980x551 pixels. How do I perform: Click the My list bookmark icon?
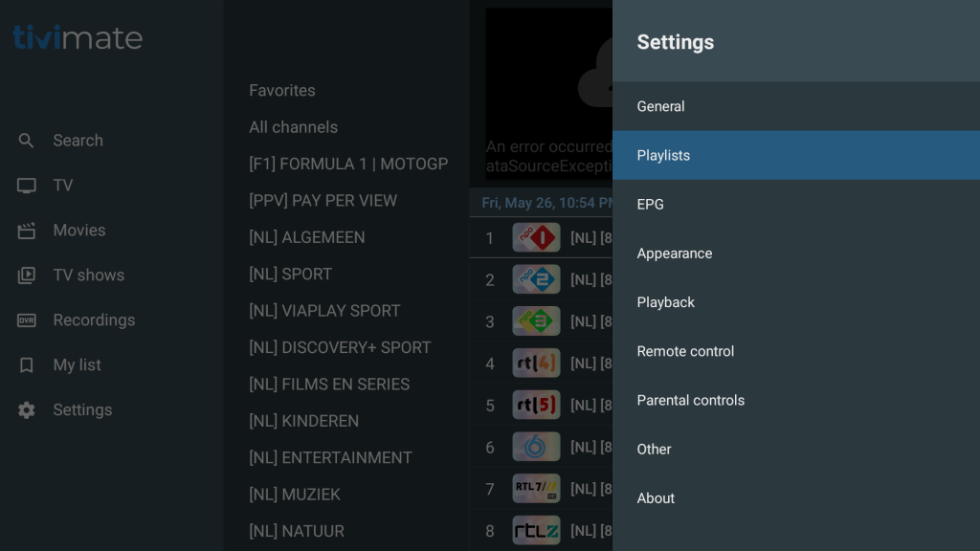tap(27, 365)
